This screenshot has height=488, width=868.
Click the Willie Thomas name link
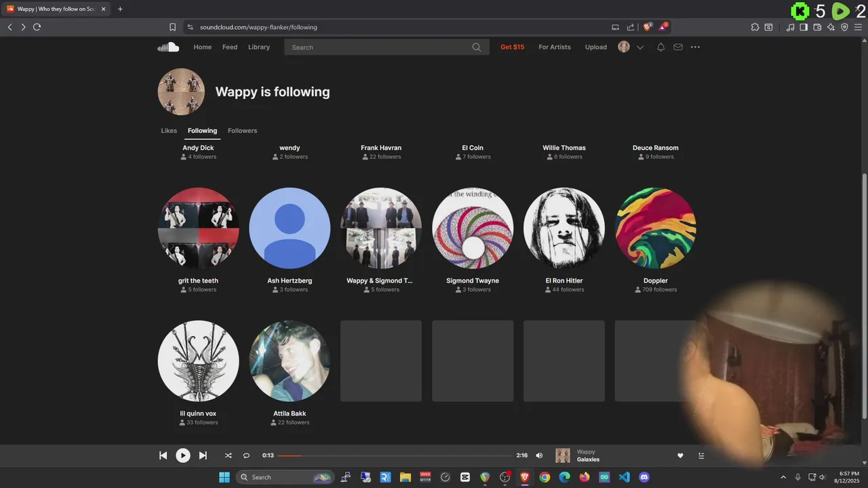point(564,148)
